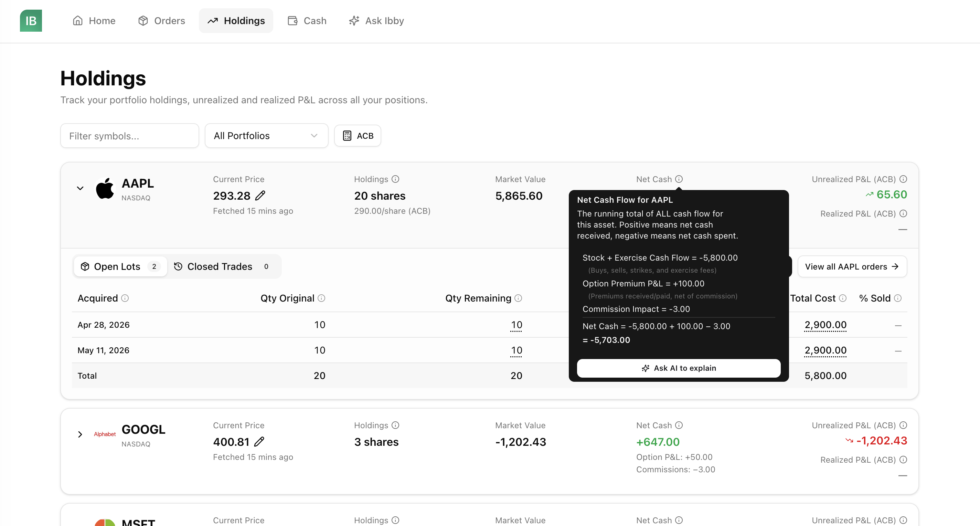The image size is (980, 526).
Task: Click MSFT Unrealized P&L info icon
Action: tap(903, 520)
